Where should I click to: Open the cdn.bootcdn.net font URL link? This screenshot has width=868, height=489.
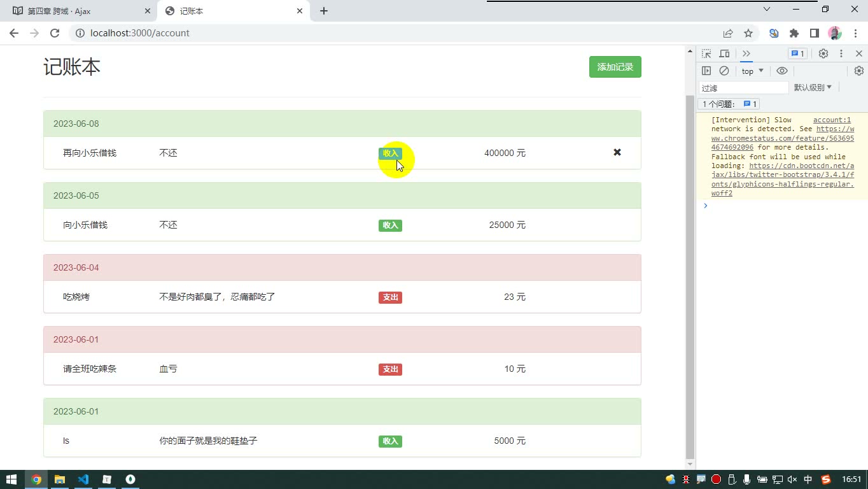(783, 180)
